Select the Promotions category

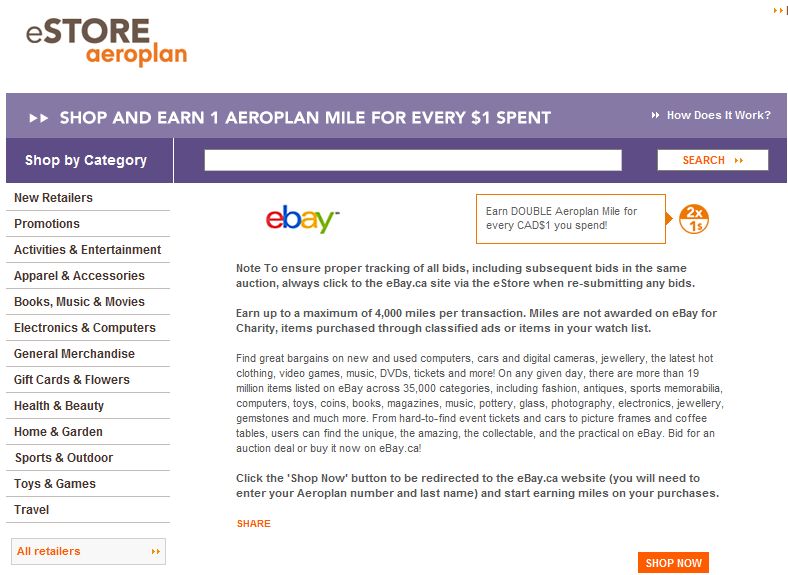pyautogui.click(x=47, y=224)
